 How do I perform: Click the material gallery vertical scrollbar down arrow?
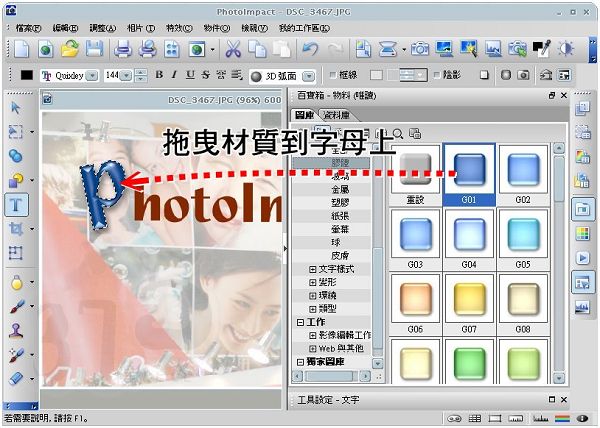point(559,378)
